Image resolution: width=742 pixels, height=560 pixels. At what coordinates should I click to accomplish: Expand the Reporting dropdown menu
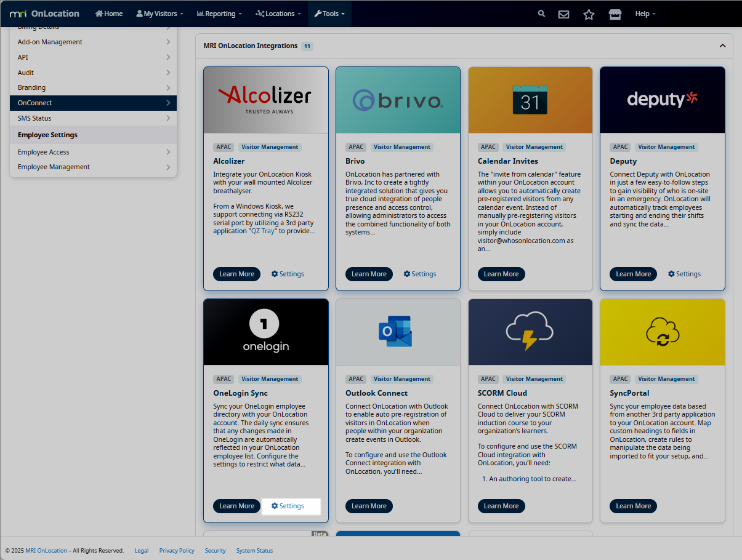(x=219, y=14)
